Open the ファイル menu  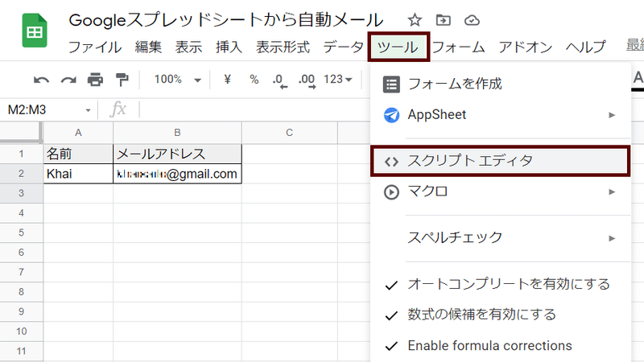click(95, 47)
